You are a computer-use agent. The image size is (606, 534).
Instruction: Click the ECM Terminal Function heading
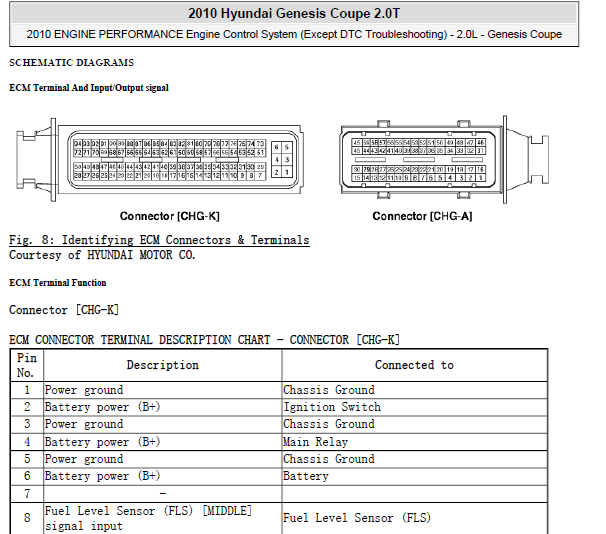[x=58, y=283]
